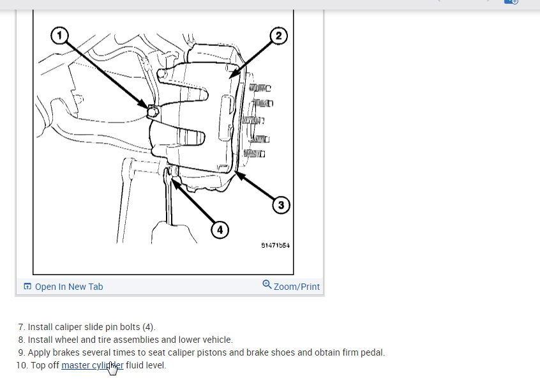The height and width of the screenshot is (392, 540).
Task: Click the faint next arrow in top bar
Action: (488, 1)
